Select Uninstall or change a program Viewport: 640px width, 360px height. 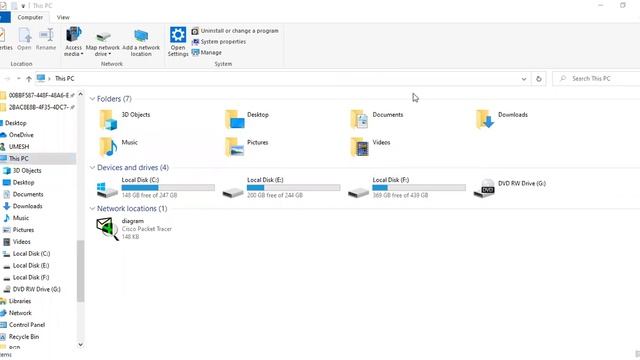click(x=235, y=31)
